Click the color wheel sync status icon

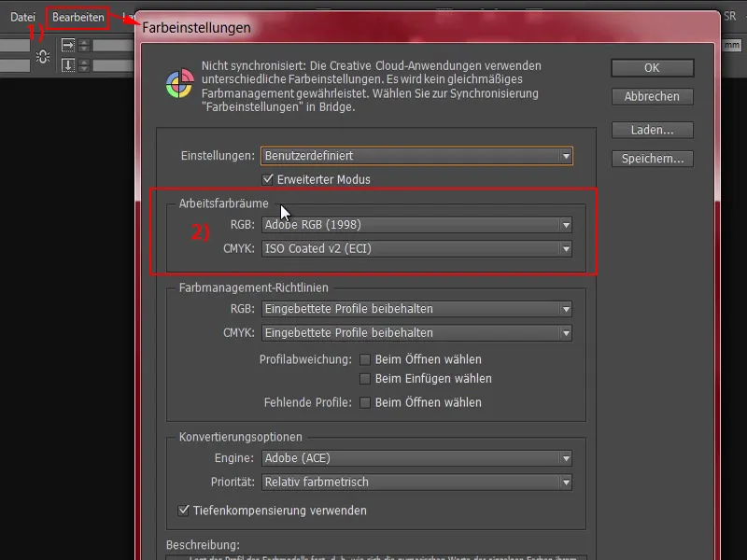(x=179, y=83)
